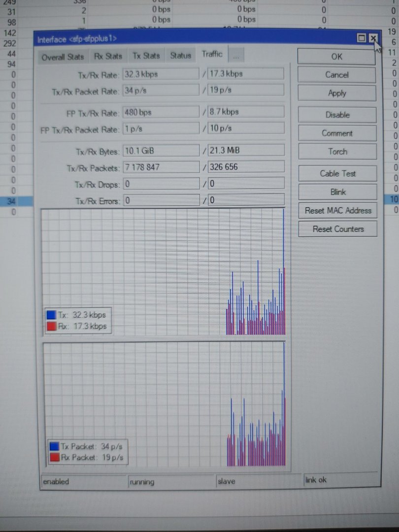Click the Rx Errors field

tap(246, 200)
